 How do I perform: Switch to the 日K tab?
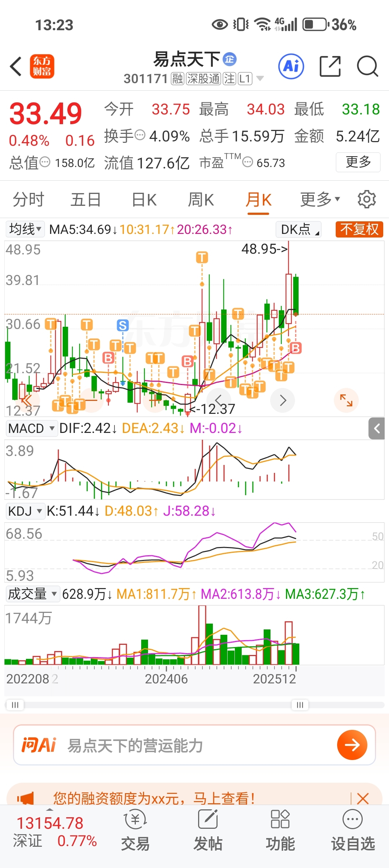pos(144,199)
